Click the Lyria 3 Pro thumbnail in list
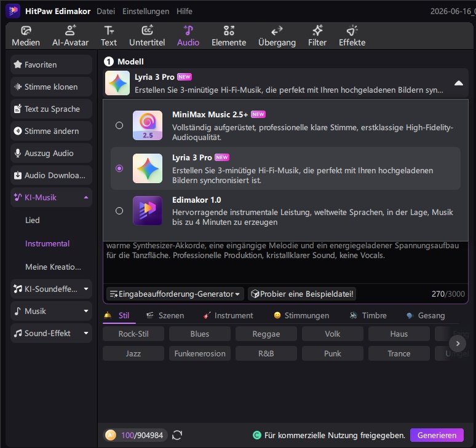The image size is (476, 448). (x=148, y=168)
